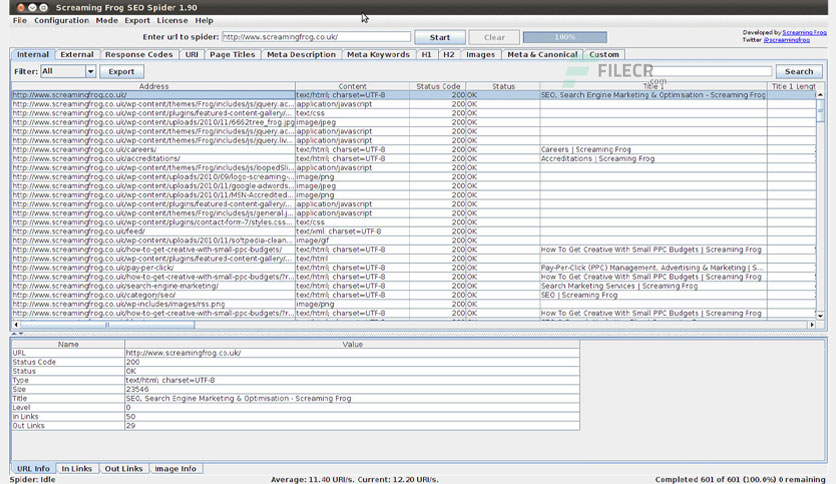Click the 100% crawl progress bar
The height and width of the screenshot is (484, 836).
565,37
